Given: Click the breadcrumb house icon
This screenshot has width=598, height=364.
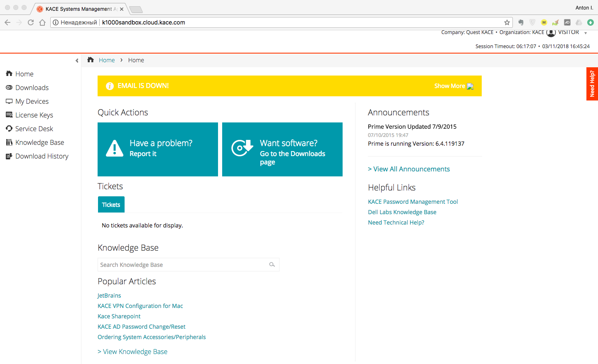Looking at the screenshot, I should click(91, 60).
